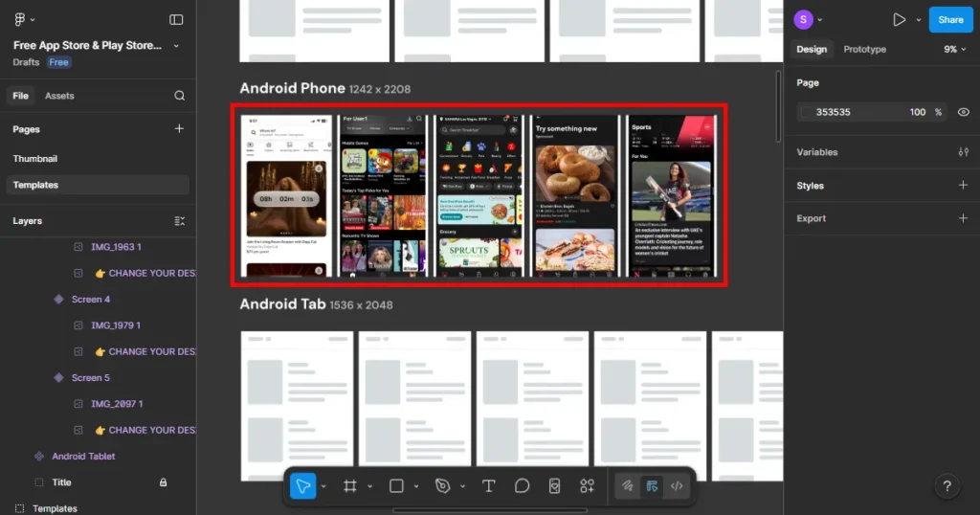Search the file with the magnifier icon
The image size is (980, 515).
pyautogui.click(x=179, y=96)
